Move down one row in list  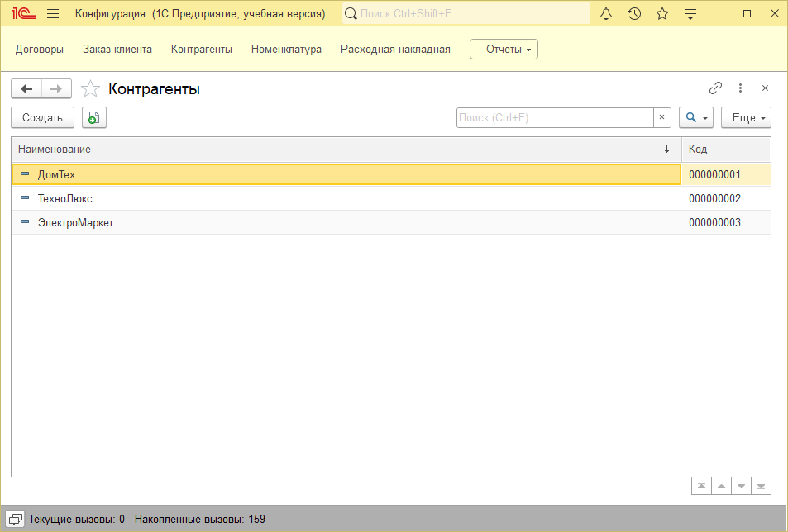(741, 486)
